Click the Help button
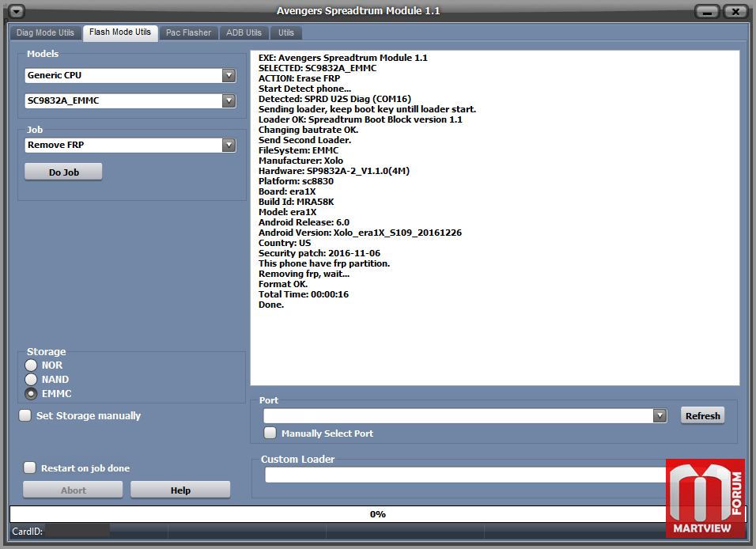This screenshot has width=756, height=549. click(180, 490)
